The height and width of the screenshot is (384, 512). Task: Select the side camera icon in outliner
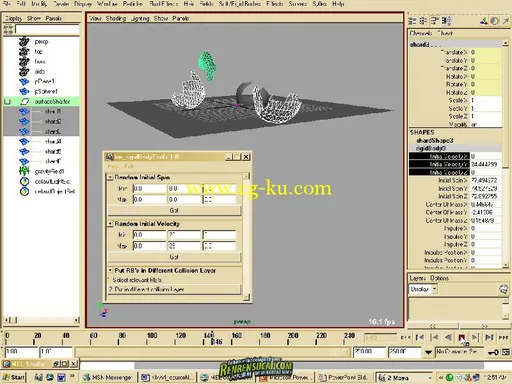tap(24, 71)
